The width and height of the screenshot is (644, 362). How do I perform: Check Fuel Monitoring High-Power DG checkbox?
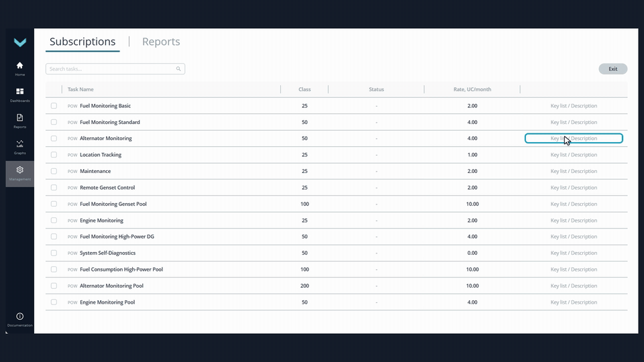(54, 237)
